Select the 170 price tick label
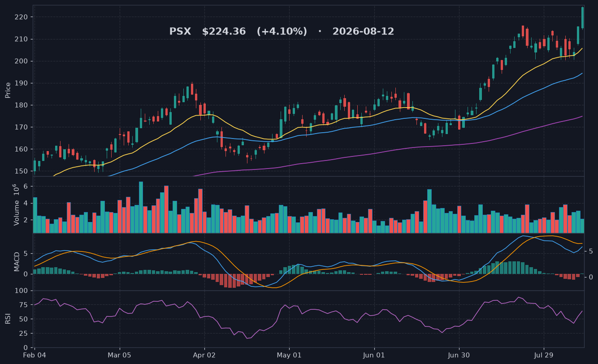The width and height of the screenshot is (598, 364). click(22, 127)
